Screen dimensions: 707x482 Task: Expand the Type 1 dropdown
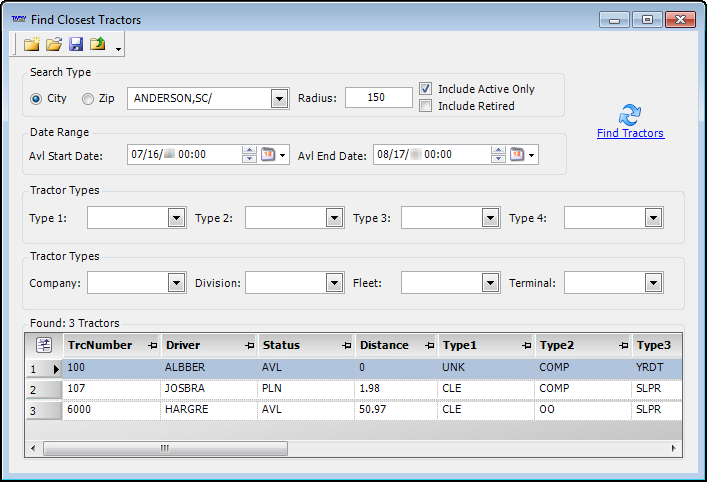pos(176,218)
